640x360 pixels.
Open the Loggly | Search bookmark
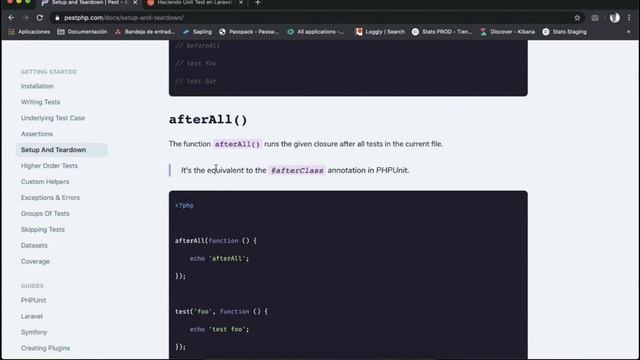tap(380, 32)
